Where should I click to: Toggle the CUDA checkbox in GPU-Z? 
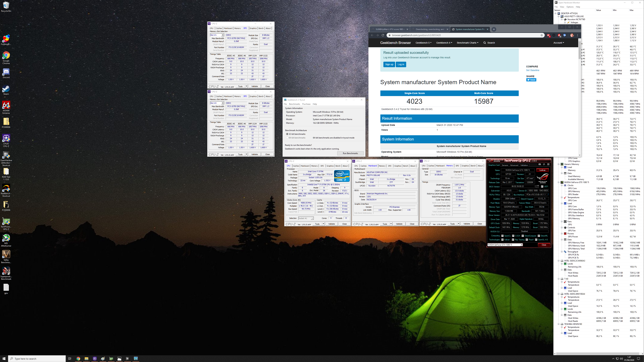513,236
